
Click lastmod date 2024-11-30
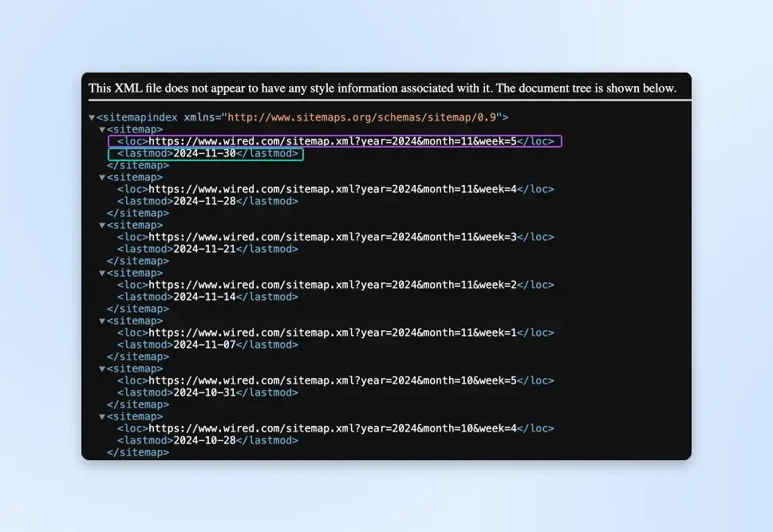click(204, 153)
